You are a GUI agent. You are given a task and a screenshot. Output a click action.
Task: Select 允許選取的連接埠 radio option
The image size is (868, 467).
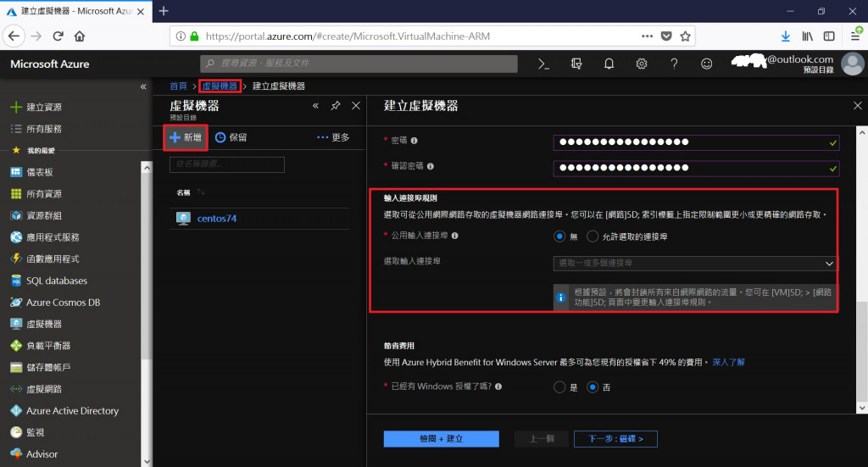coord(593,236)
